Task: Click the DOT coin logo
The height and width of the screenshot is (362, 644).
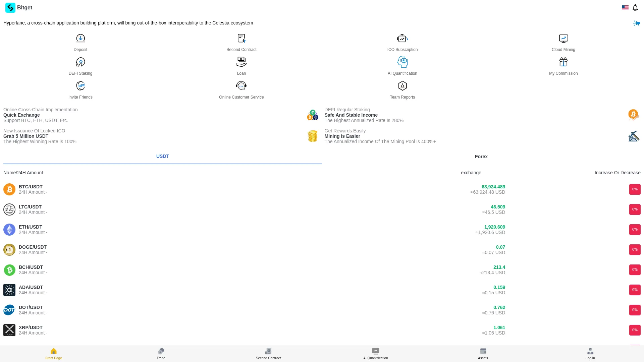Action: (x=9, y=310)
